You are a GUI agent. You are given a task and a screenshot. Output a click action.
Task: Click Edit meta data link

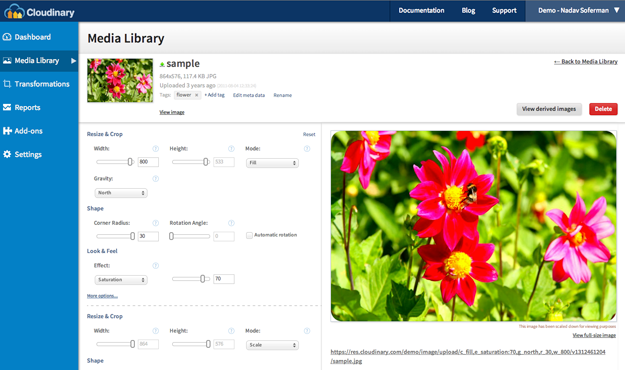coord(249,95)
